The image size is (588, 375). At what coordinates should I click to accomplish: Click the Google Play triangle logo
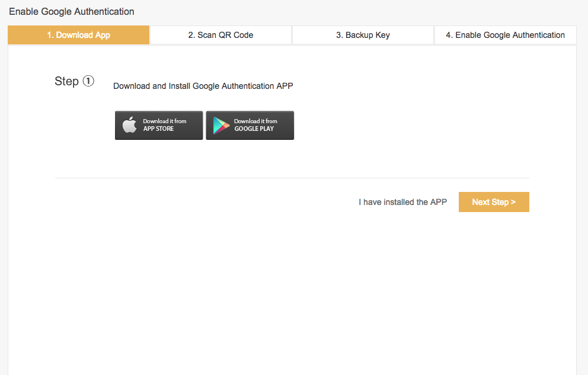click(x=221, y=126)
